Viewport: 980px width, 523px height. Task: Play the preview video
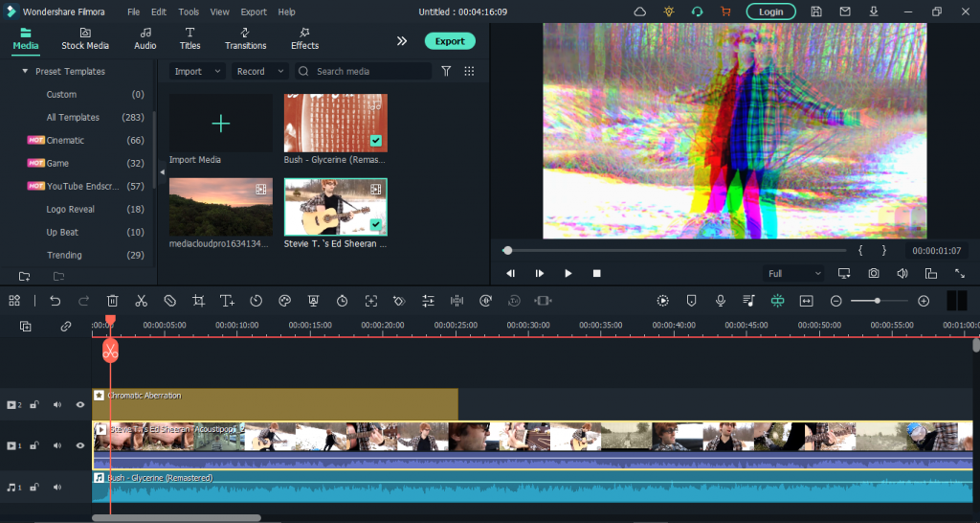[x=568, y=273]
